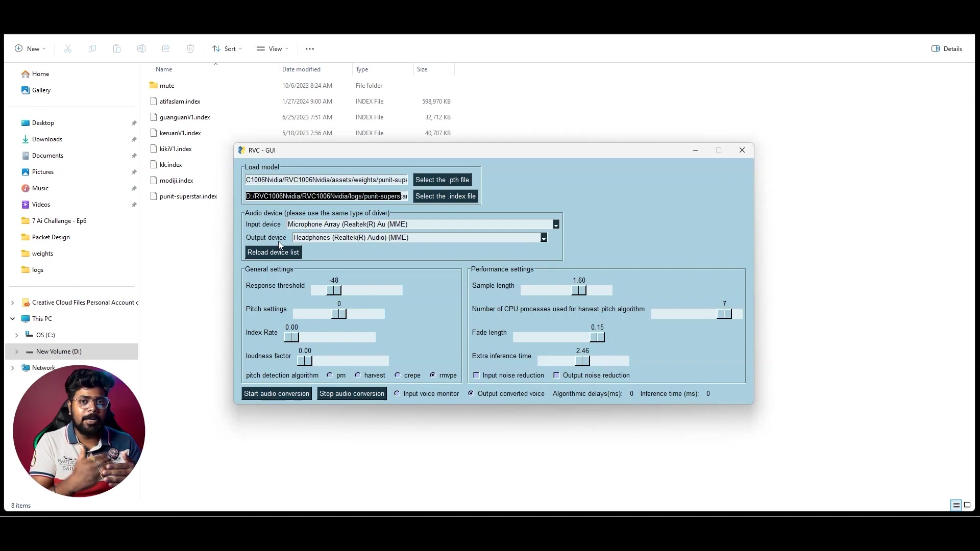Enable Output noise reduction checkbox
This screenshot has height=551, width=980.
tap(556, 375)
